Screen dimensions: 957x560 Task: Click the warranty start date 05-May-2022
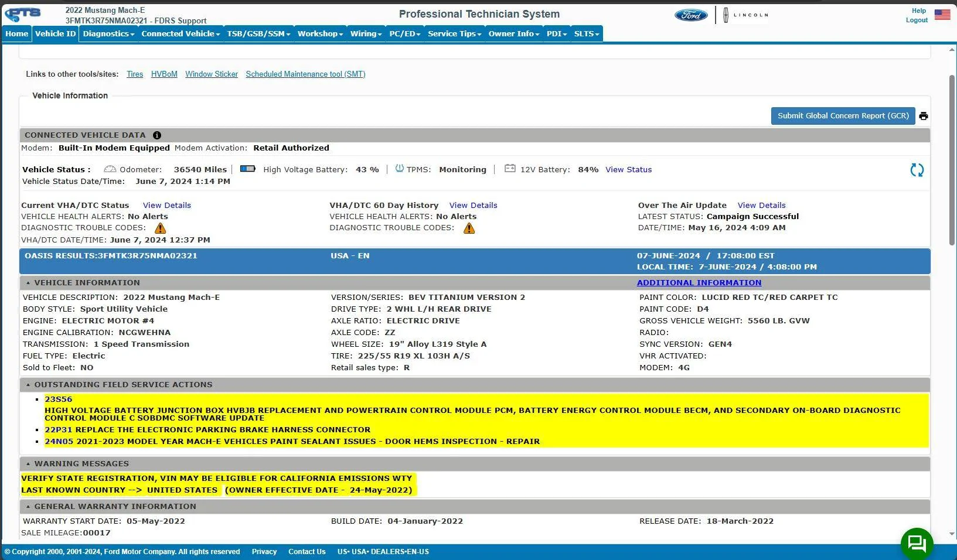tap(156, 521)
